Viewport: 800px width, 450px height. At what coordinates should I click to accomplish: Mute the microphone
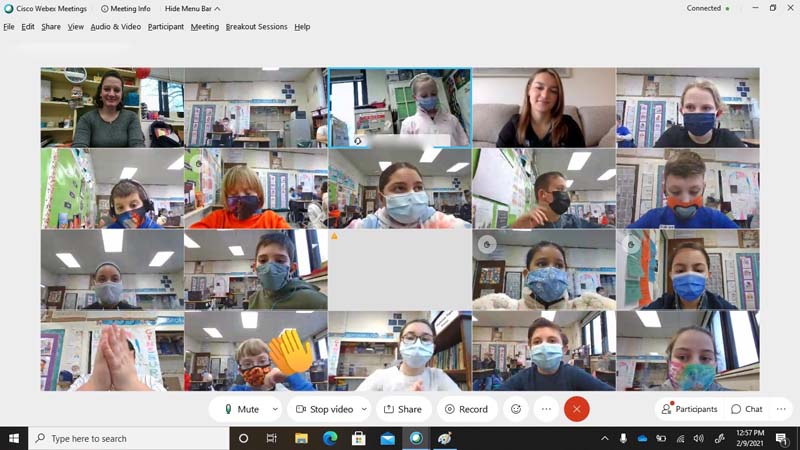(x=241, y=409)
